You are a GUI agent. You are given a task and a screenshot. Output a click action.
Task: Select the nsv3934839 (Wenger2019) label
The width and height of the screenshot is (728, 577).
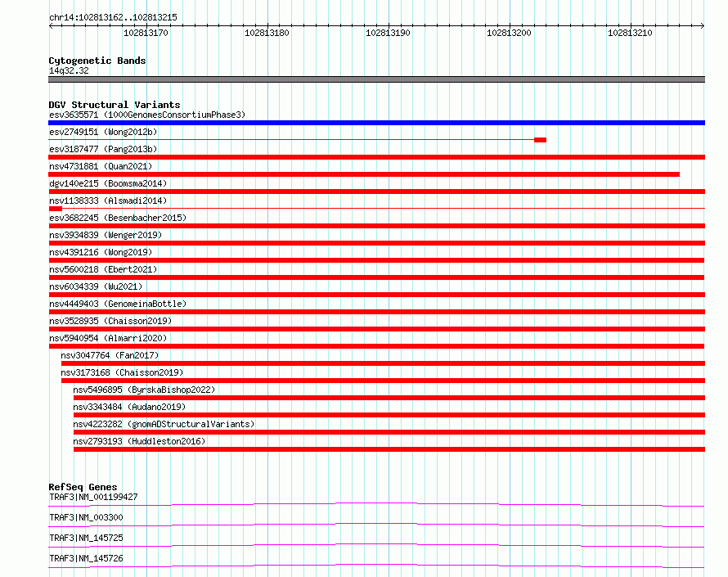106,235
